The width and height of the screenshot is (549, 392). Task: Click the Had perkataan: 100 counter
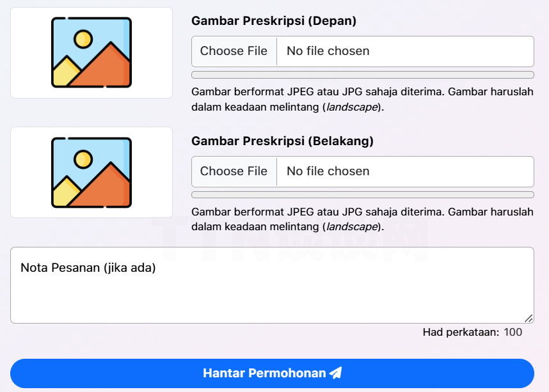coord(472,332)
